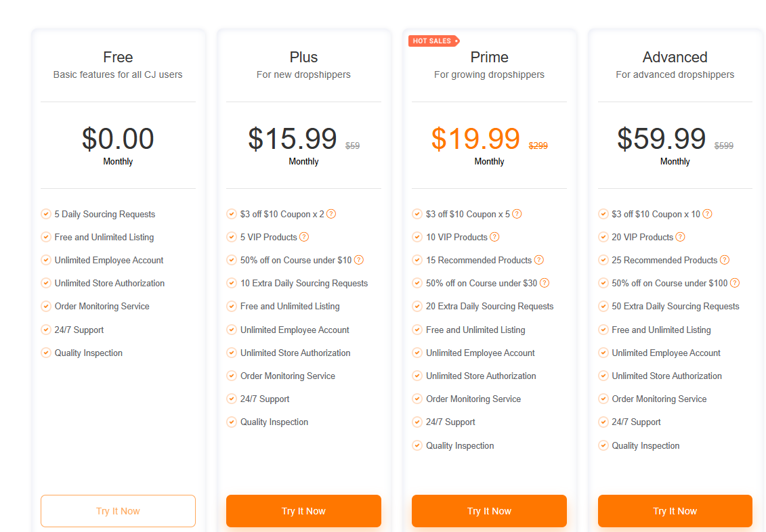Click checkmark beside "Free and Unlimited Listing" in Prime
This screenshot has width=766, height=532.
point(417,330)
